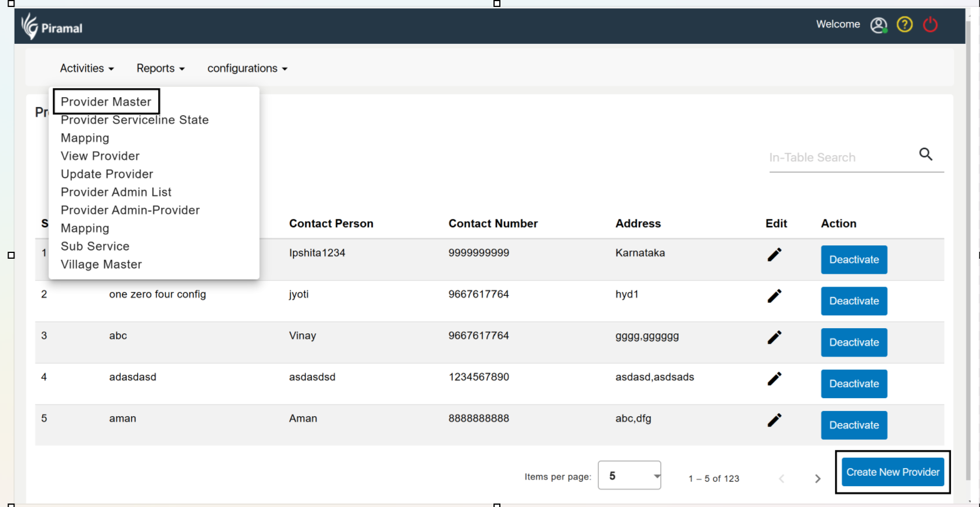Click the red power logout icon
980x507 pixels.
(930, 24)
